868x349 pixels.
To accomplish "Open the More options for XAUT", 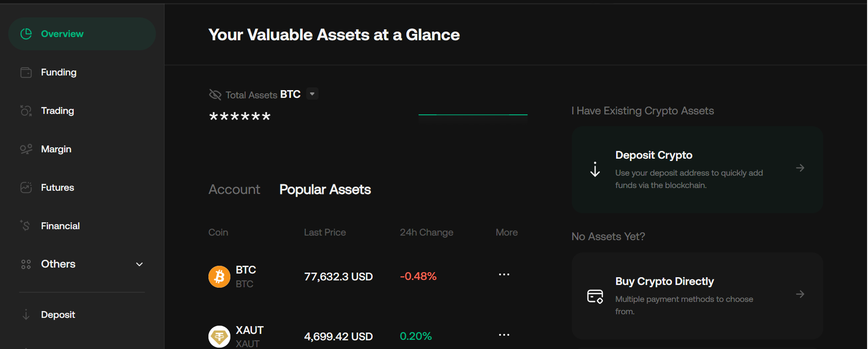I will pyautogui.click(x=504, y=335).
